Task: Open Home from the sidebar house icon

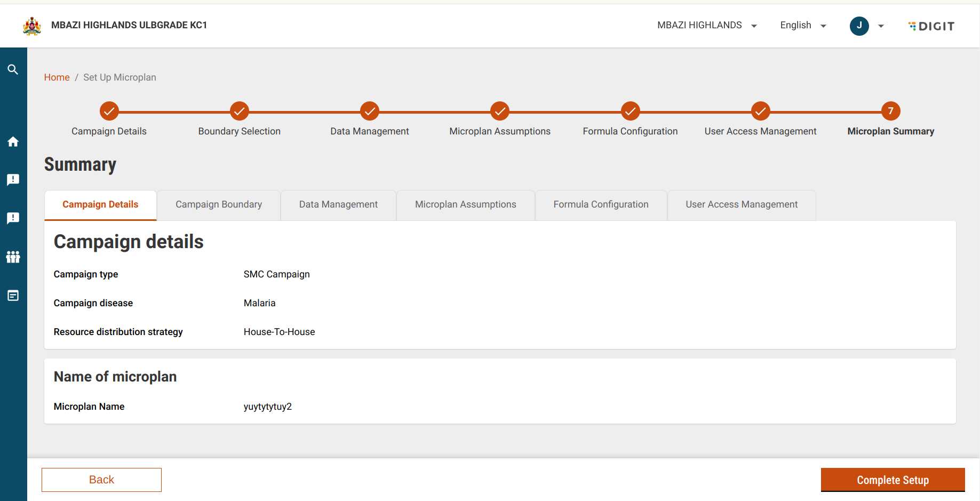Action: click(x=13, y=141)
